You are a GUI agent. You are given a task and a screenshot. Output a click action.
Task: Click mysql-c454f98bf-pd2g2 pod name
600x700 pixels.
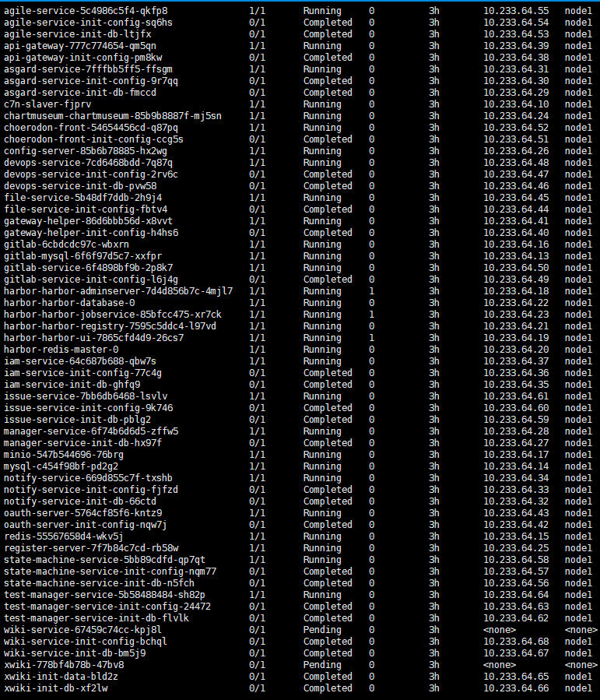click(x=61, y=466)
